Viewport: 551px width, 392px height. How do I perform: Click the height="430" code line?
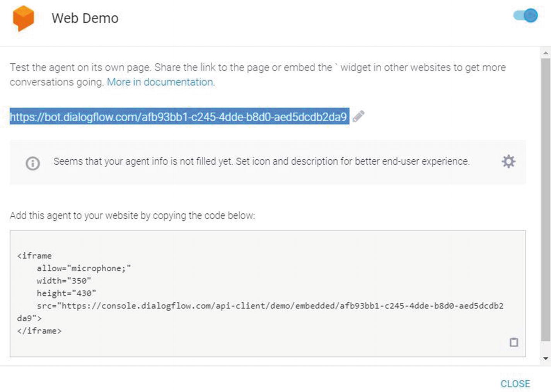[67, 293]
